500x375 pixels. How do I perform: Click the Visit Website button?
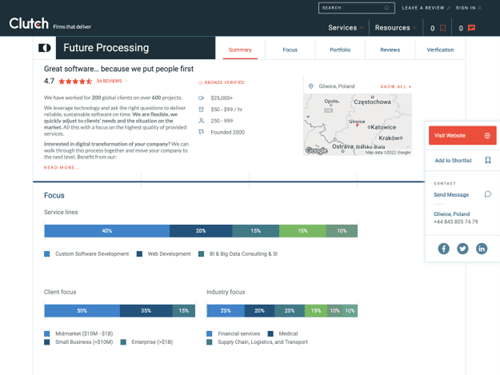point(462,135)
